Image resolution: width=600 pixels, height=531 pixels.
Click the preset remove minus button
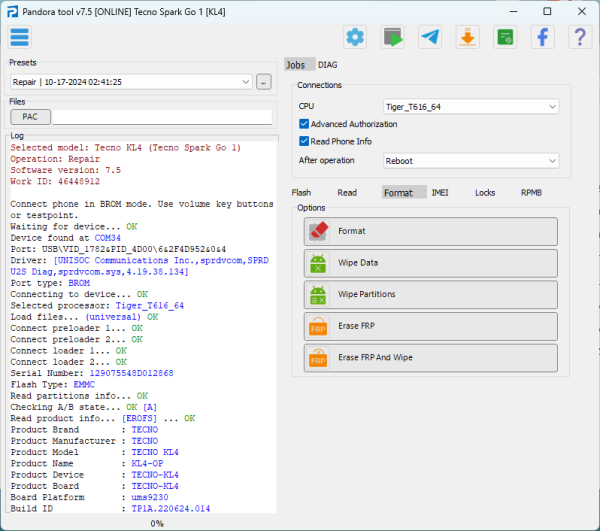click(264, 82)
